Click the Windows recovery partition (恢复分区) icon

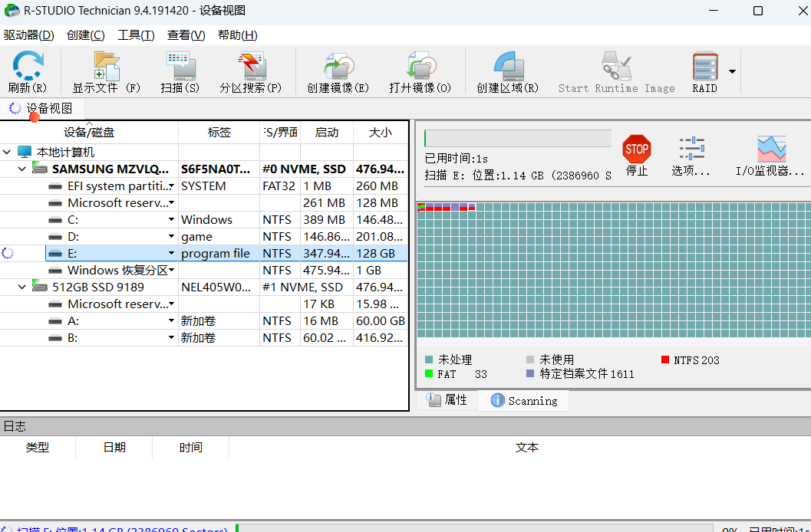point(55,271)
